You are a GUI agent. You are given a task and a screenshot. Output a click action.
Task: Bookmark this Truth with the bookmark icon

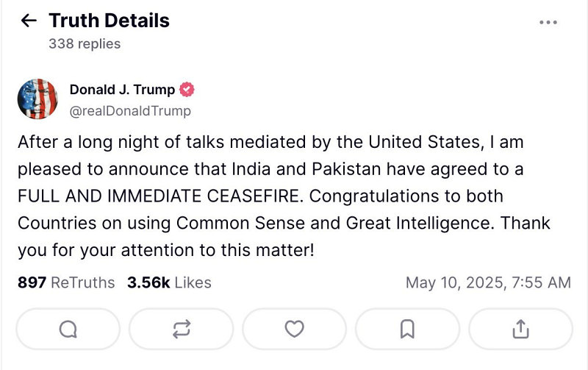(407, 329)
